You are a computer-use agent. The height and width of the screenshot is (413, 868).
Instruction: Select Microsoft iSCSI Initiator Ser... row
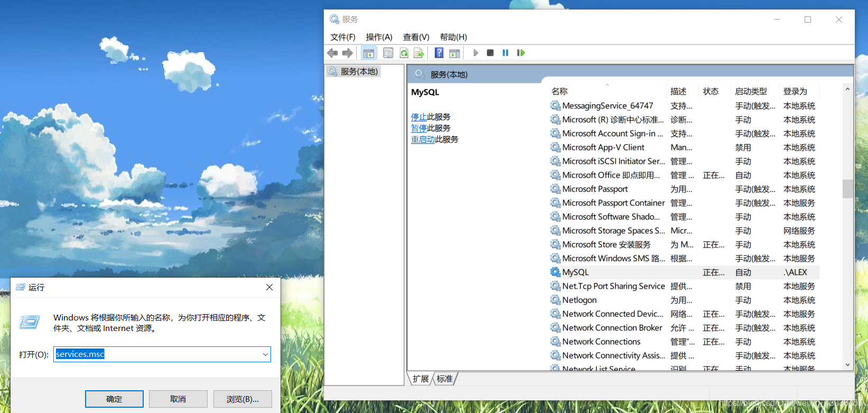(684, 161)
